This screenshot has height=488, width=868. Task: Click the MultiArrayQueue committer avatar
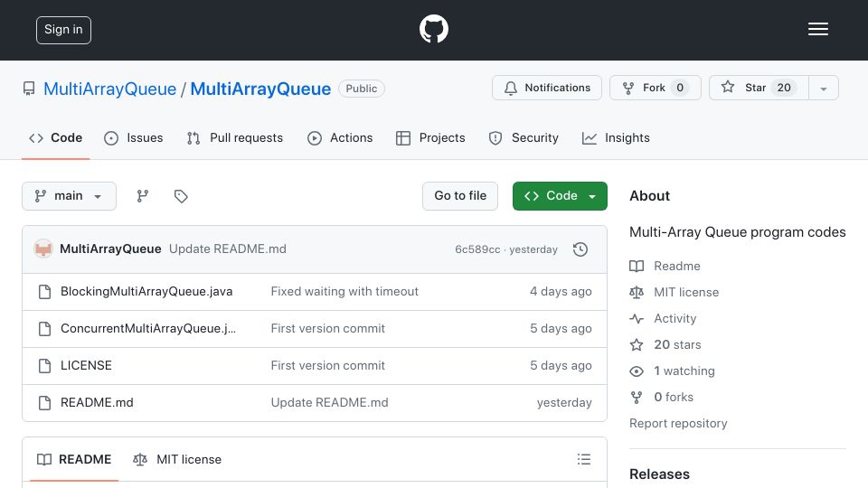43,249
